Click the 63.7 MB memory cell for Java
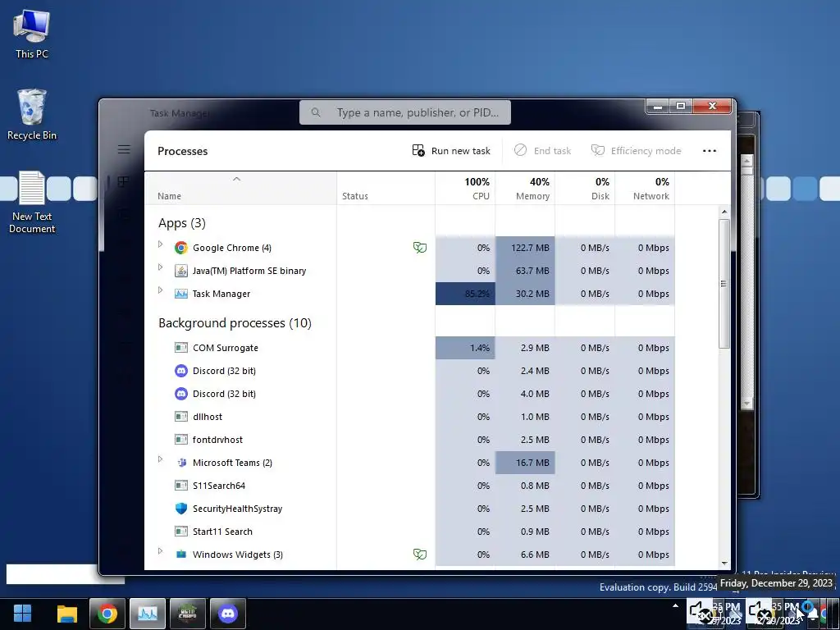The height and width of the screenshot is (630, 840). [x=525, y=271]
